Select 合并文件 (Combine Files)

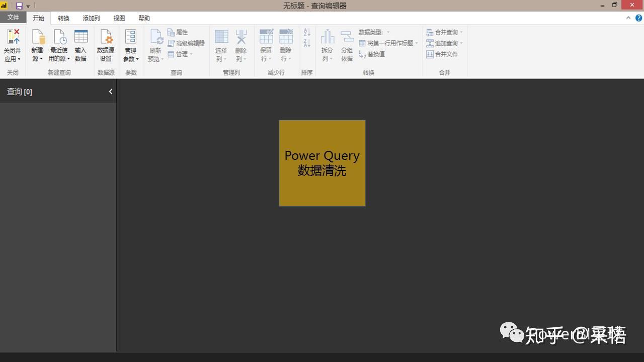coord(442,54)
